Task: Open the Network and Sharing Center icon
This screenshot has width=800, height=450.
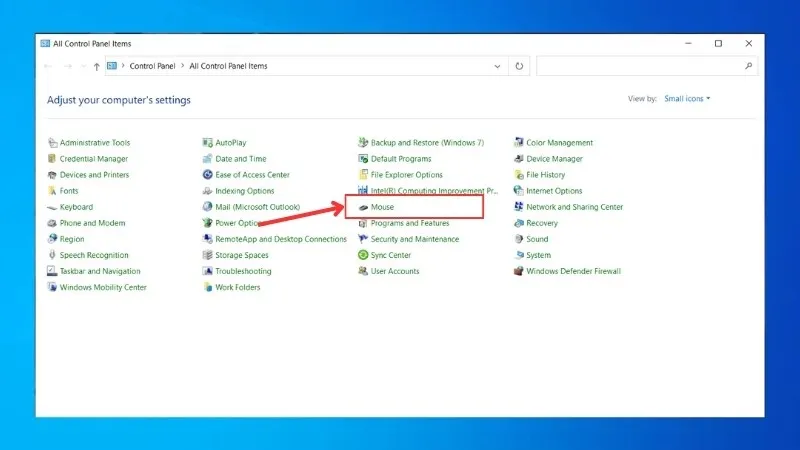Action: 519,207
